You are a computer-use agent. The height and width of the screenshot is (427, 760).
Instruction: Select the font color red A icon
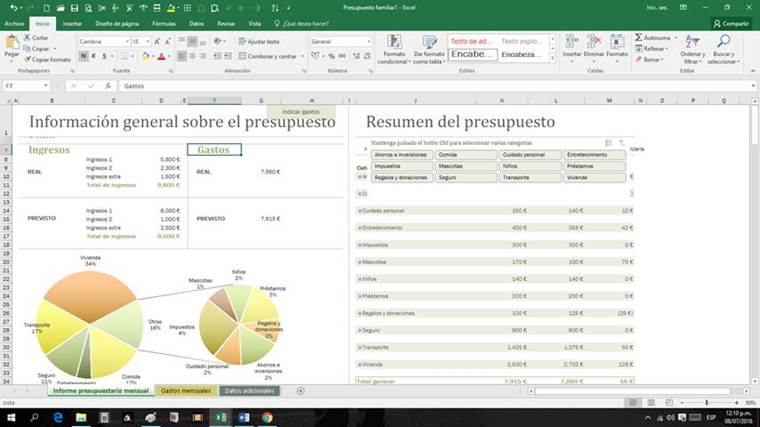click(161, 57)
